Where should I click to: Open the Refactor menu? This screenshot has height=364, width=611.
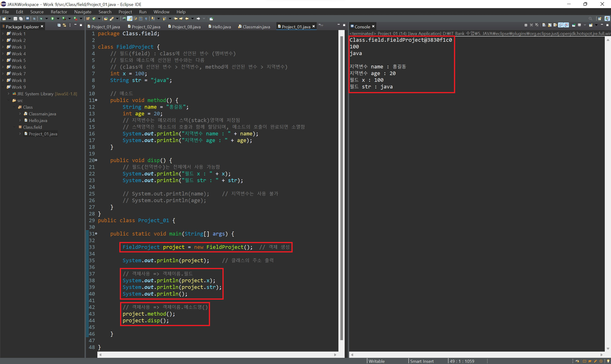coord(59,12)
